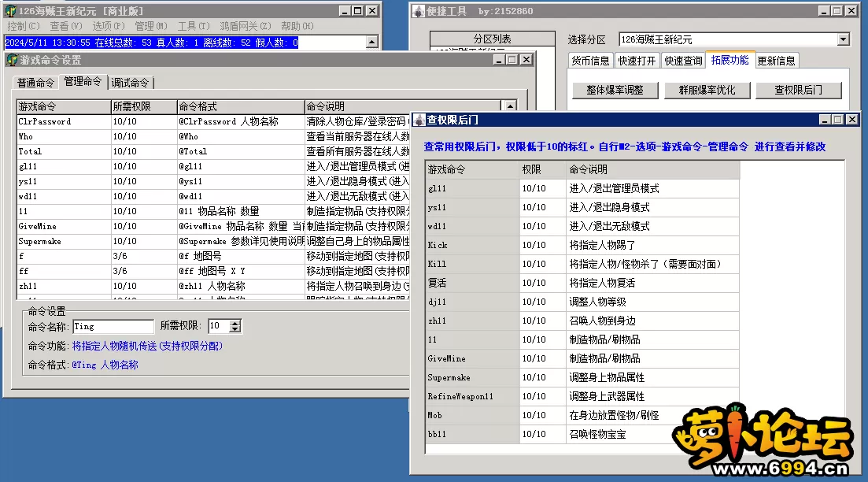Click the Kick row in 查权限后门
The height and width of the screenshot is (482, 868).
[x=582, y=245]
